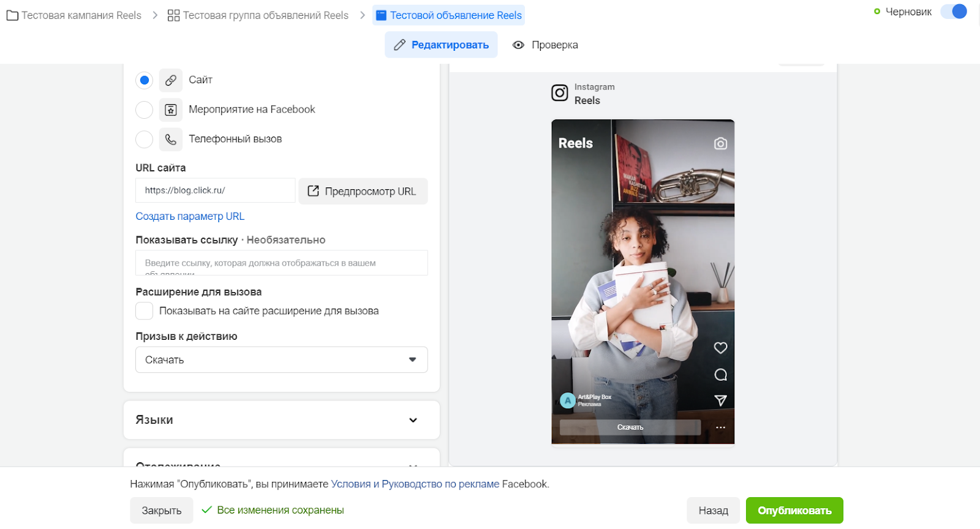Click the first breadcrumb chevron separator
Image resolution: width=980 pixels, height=529 pixels.
click(x=154, y=15)
